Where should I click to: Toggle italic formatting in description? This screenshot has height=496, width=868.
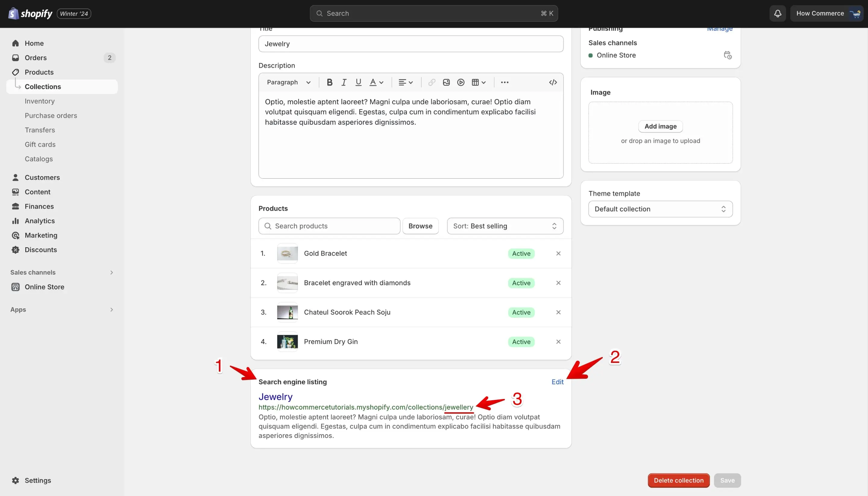tap(344, 82)
